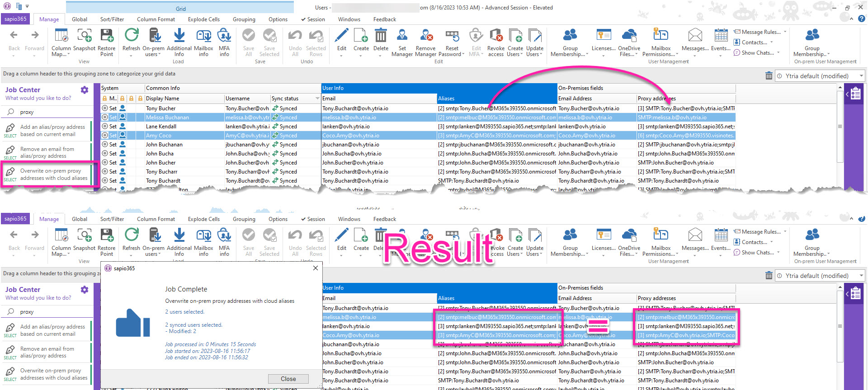The image size is (868, 390).
Task: Click Undo Selected Rows in upper ribbon
Action: pyautogui.click(x=316, y=42)
